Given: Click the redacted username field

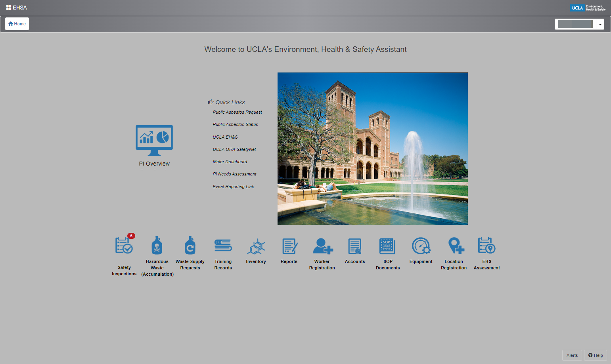Looking at the screenshot, I should tap(575, 24).
